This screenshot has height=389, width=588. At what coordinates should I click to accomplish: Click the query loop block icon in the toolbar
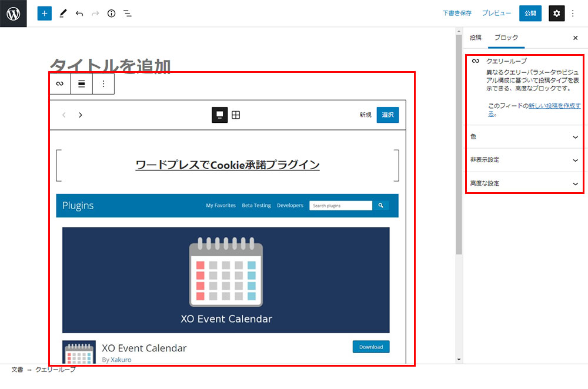[60, 84]
